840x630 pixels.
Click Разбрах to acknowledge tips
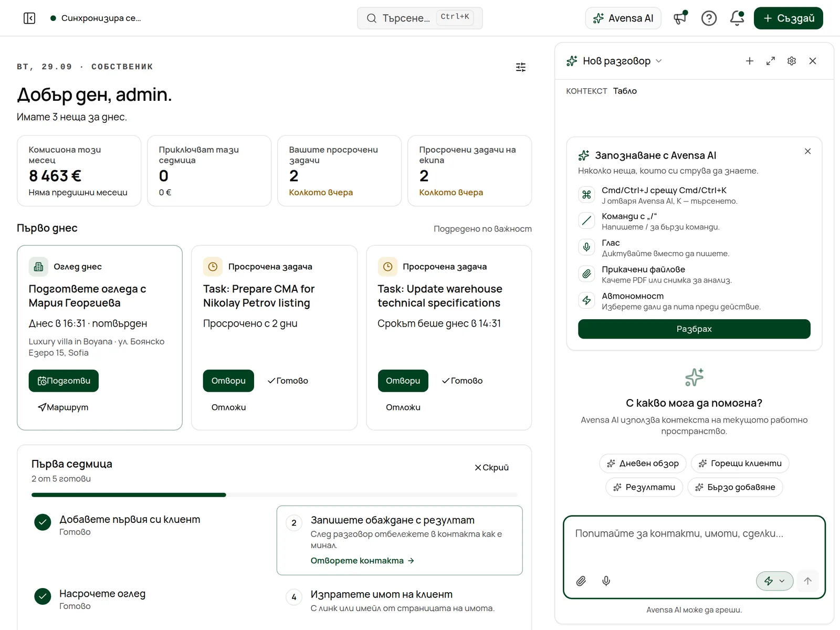click(694, 329)
